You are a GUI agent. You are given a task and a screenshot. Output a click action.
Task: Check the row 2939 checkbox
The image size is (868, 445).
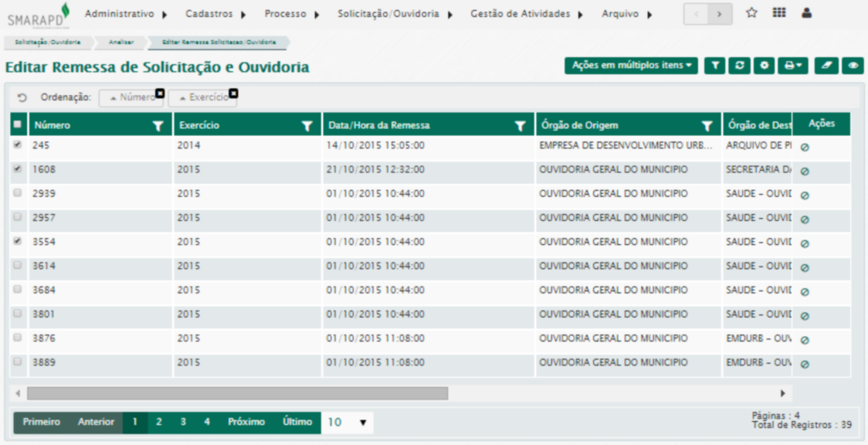point(18,193)
